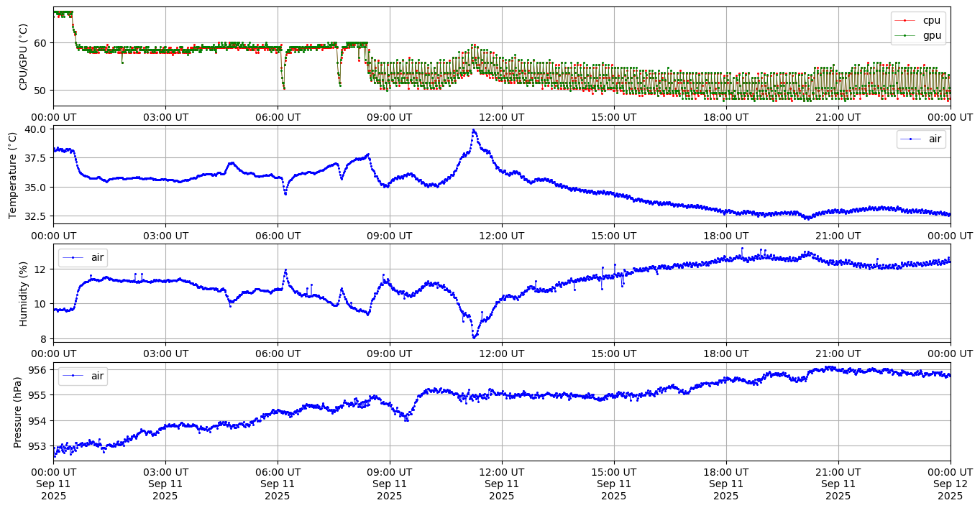Click the 60 tick on the CPU/GPU axis
The height and width of the screenshot is (508, 980).
point(40,43)
